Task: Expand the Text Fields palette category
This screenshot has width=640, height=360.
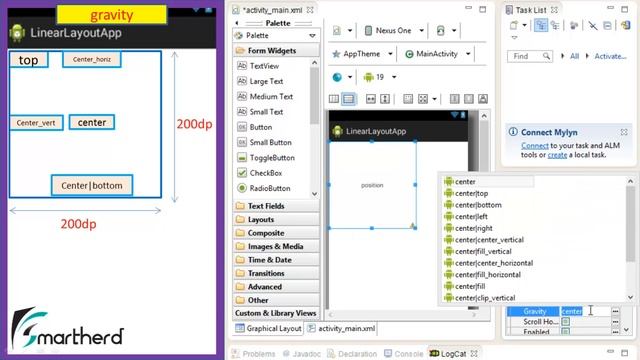Action: (276, 206)
